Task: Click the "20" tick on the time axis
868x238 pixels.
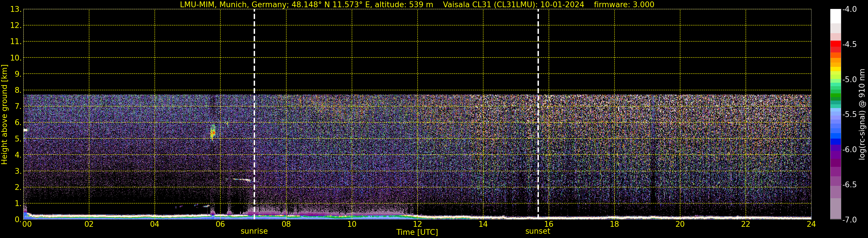Action: pyautogui.click(x=680, y=224)
